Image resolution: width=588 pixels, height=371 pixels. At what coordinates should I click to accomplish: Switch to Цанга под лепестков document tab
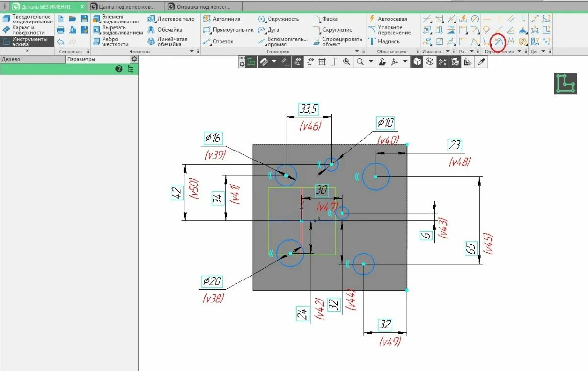click(x=126, y=7)
